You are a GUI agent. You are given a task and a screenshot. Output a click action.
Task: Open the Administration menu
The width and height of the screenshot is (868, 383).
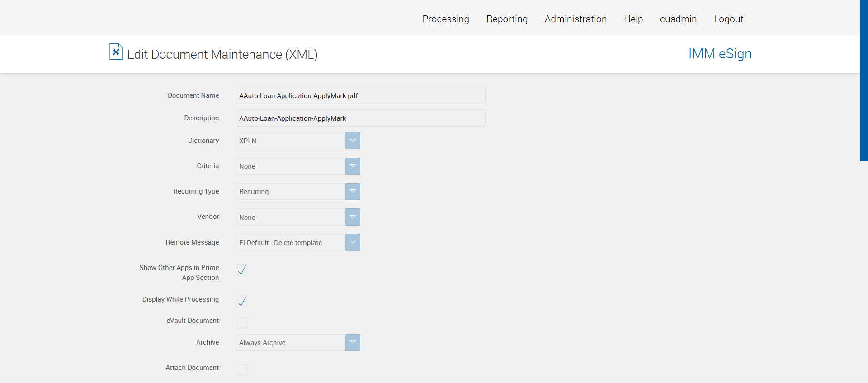coord(576,19)
